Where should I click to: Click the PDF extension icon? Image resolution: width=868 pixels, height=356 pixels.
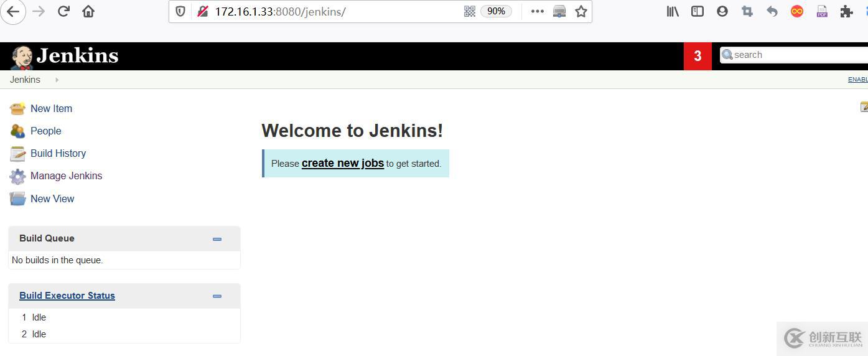(x=822, y=11)
